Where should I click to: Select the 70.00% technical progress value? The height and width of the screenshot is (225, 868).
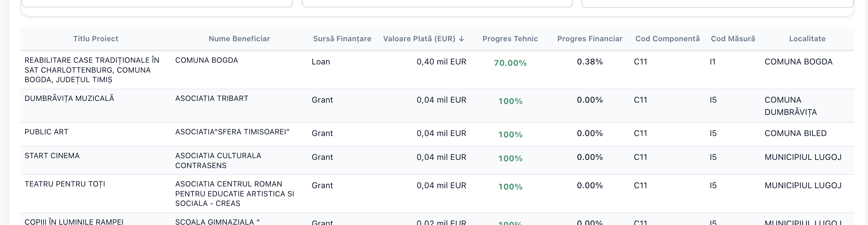point(510,63)
